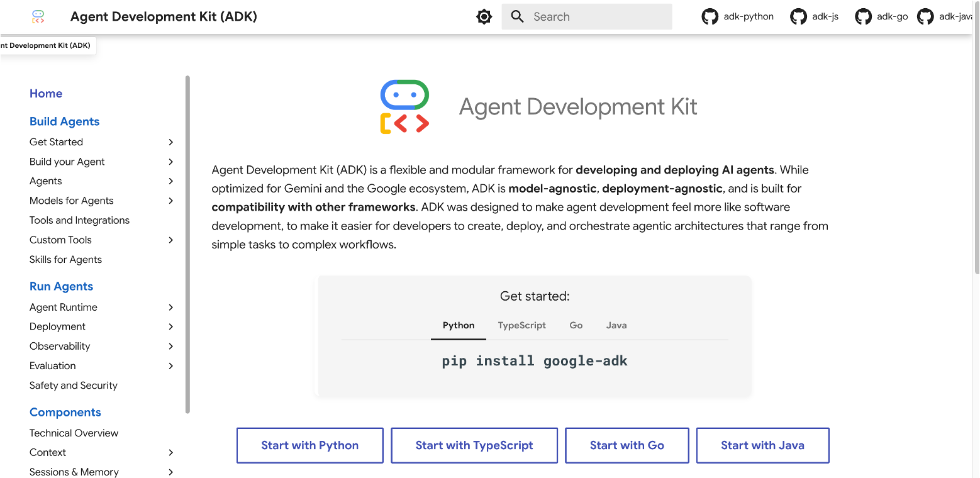Expand the Agents chevron
Viewport: 980px width, 478px height.
click(x=170, y=181)
